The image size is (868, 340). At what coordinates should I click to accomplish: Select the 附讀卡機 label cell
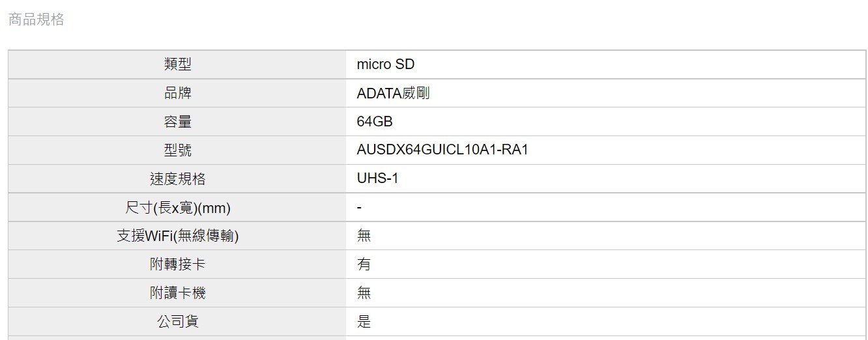coord(177,293)
